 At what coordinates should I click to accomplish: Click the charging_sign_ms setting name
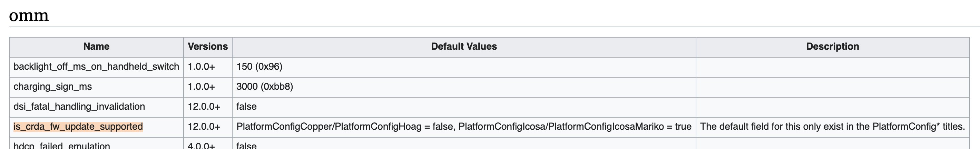(x=52, y=87)
